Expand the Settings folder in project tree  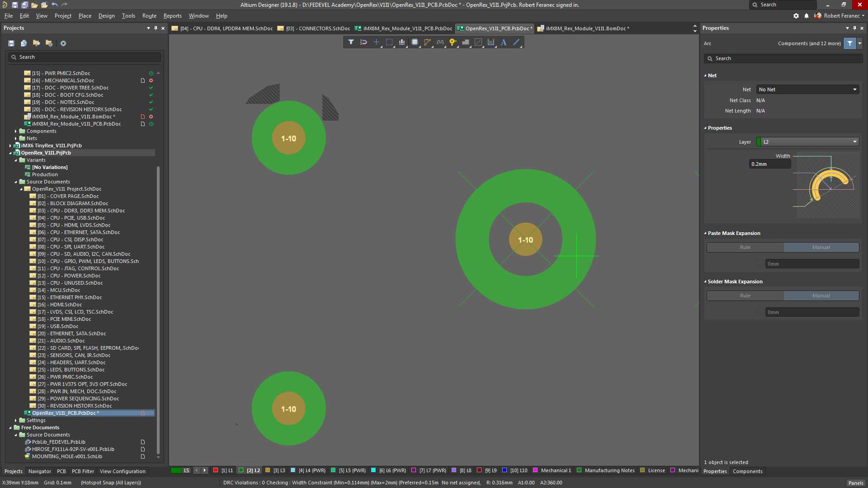point(16,420)
